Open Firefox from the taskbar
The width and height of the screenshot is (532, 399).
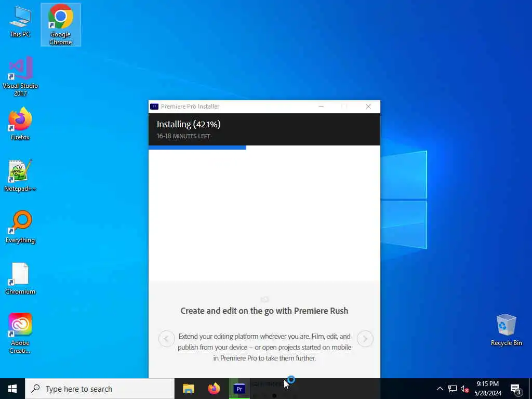pos(214,389)
